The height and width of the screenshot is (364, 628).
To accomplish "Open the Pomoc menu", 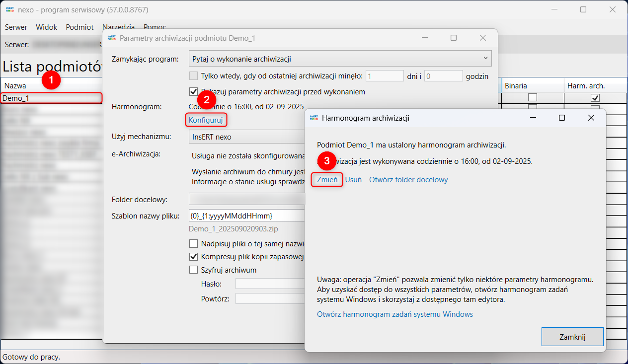I will tap(155, 27).
